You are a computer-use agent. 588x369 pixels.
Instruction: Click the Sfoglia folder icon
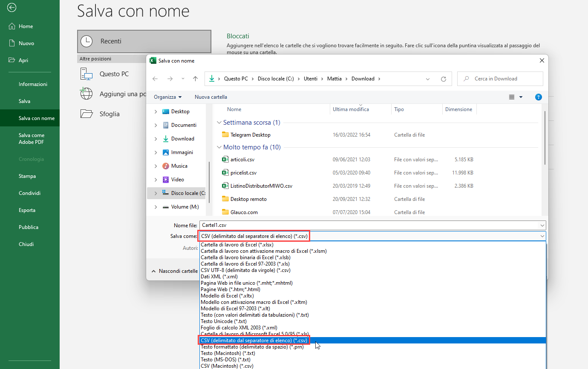point(86,114)
